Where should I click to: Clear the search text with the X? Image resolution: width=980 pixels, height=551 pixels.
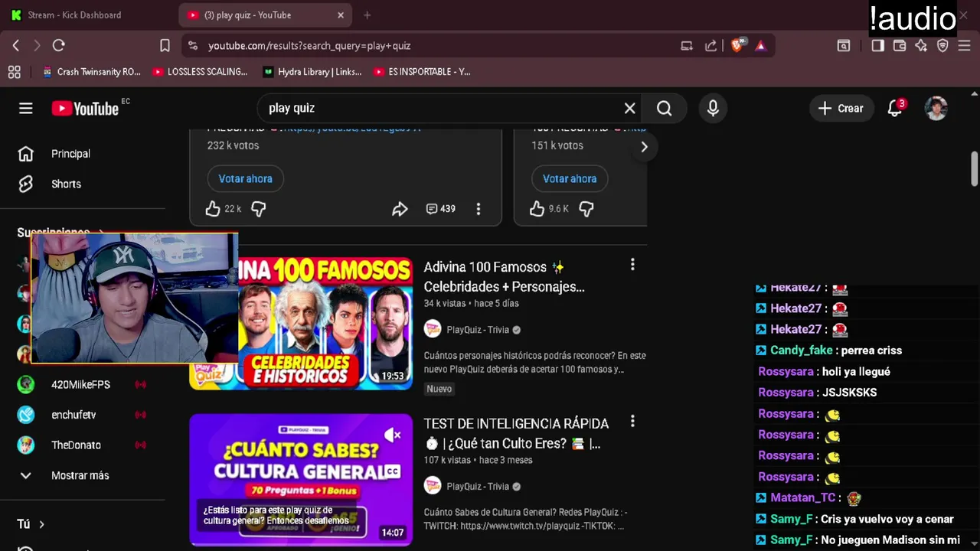(629, 109)
